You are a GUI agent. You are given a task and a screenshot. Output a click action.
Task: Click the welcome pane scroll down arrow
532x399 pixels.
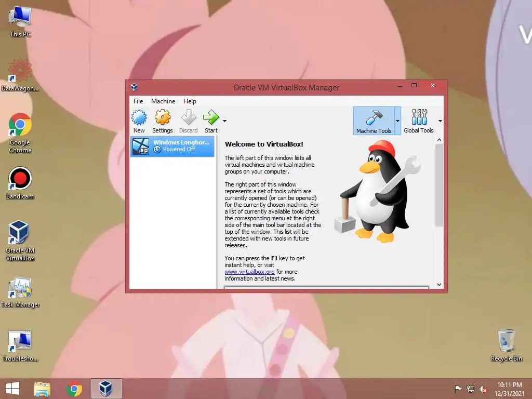[x=439, y=285]
